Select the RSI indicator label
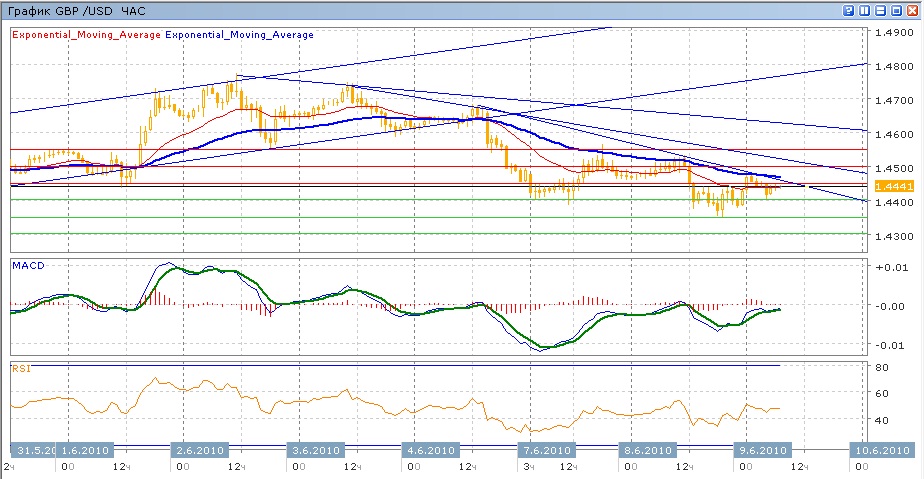The image size is (924, 479). click(x=21, y=369)
